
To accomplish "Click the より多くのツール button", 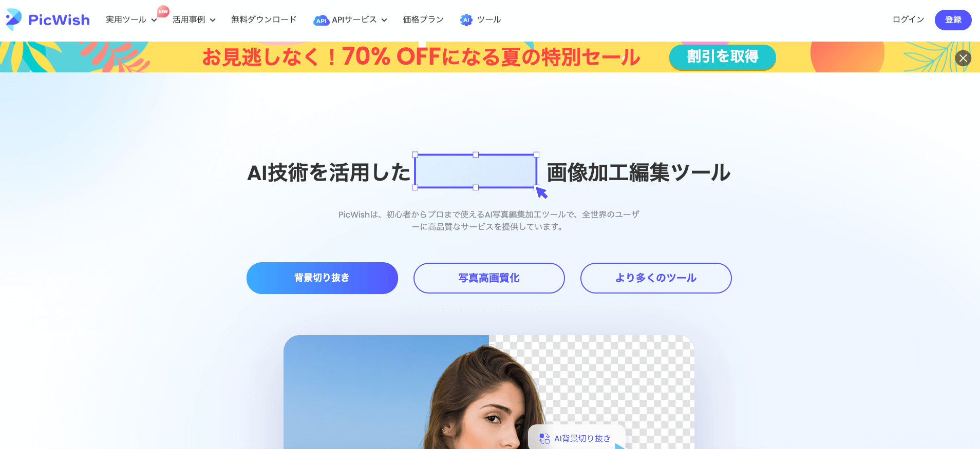I will tap(656, 278).
